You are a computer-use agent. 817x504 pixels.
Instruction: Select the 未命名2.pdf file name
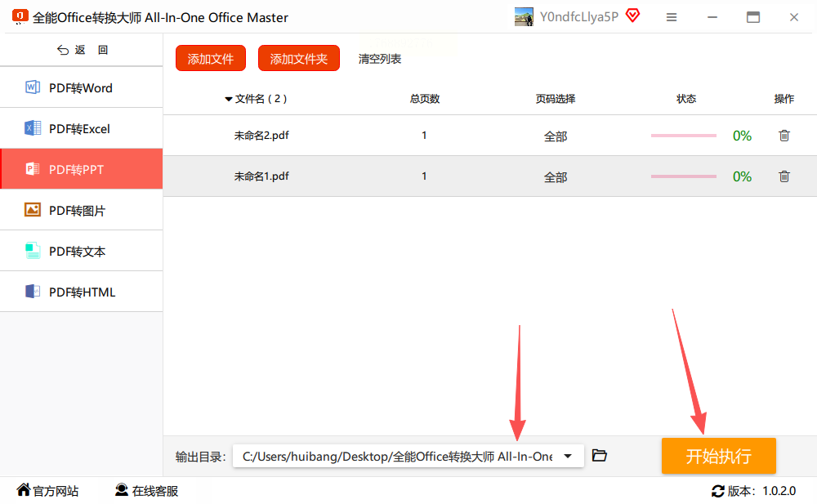click(261, 136)
